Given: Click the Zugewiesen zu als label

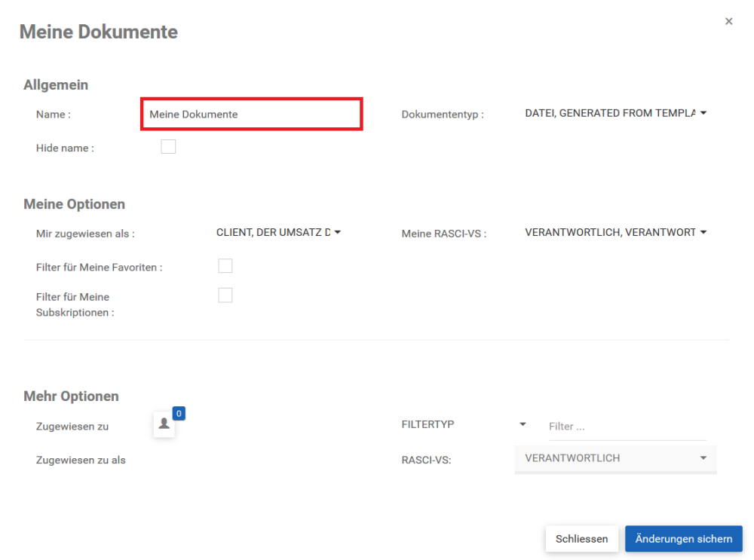Looking at the screenshot, I should click(81, 460).
